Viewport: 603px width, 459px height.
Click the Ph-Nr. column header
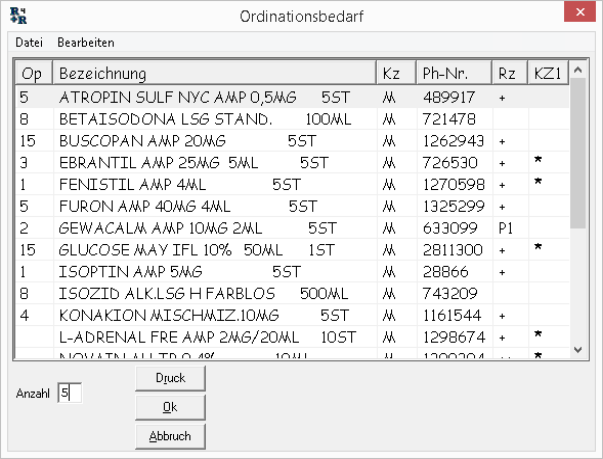[454, 73]
